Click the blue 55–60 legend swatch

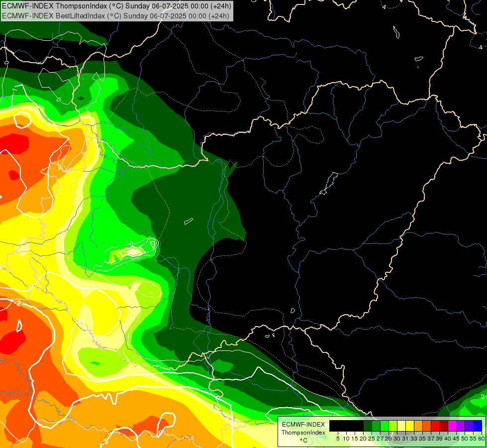(x=478, y=426)
